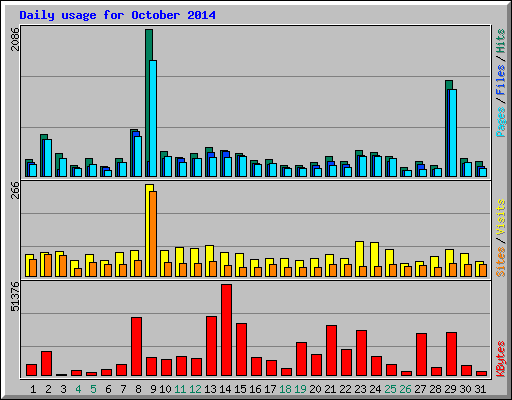Click the 'KBytes' legend label
This screenshot has width=512, height=400.
[x=501, y=359]
